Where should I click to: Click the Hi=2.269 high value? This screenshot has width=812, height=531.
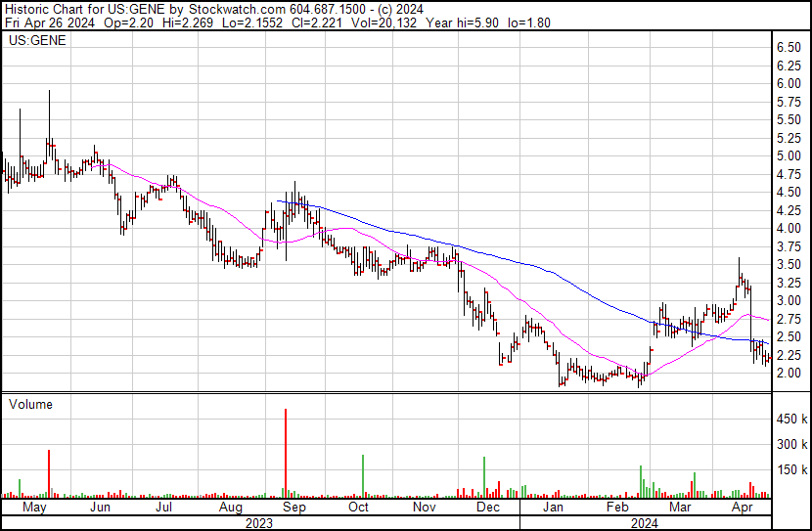coord(188,22)
